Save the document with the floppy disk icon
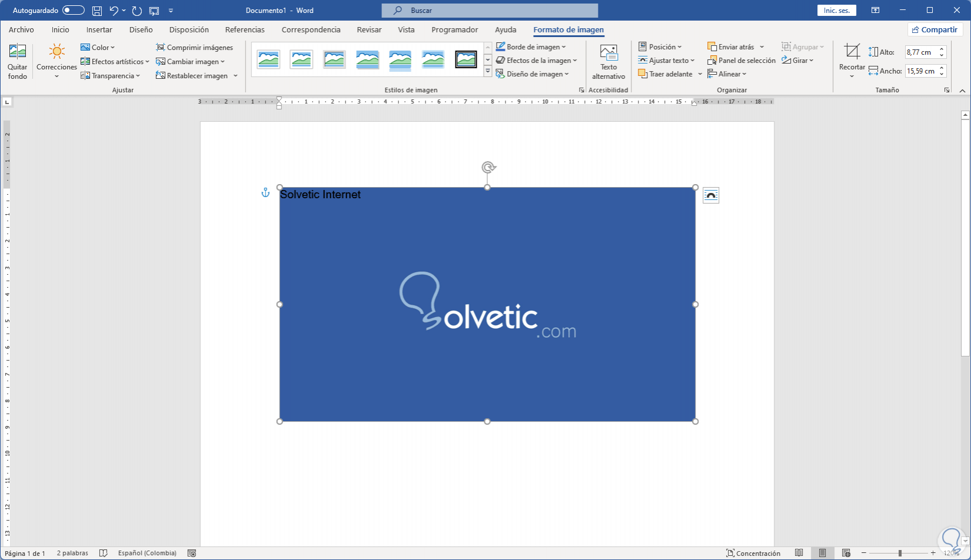The width and height of the screenshot is (971, 560). (x=97, y=11)
